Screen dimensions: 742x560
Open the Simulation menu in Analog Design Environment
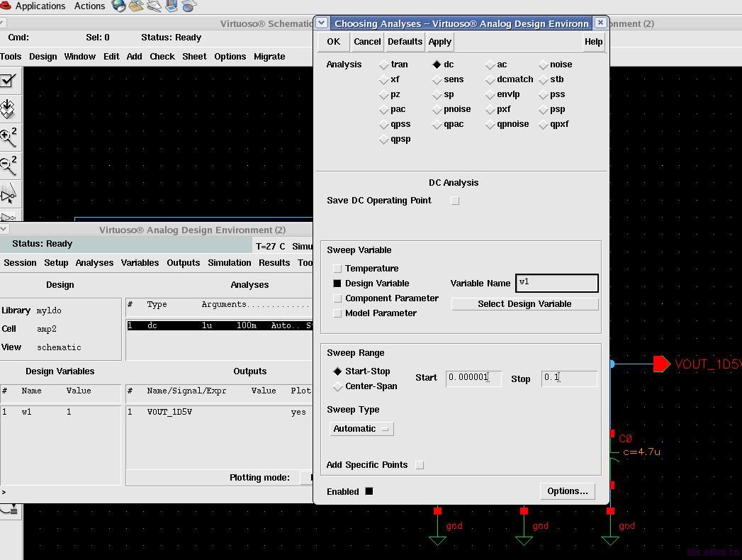click(x=230, y=263)
